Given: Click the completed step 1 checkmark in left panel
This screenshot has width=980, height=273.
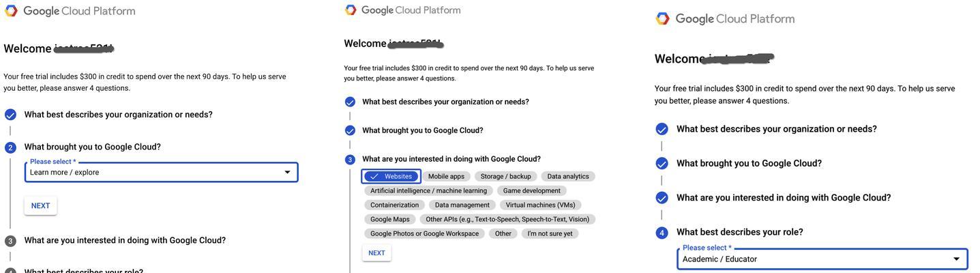Looking at the screenshot, I should (10, 115).
